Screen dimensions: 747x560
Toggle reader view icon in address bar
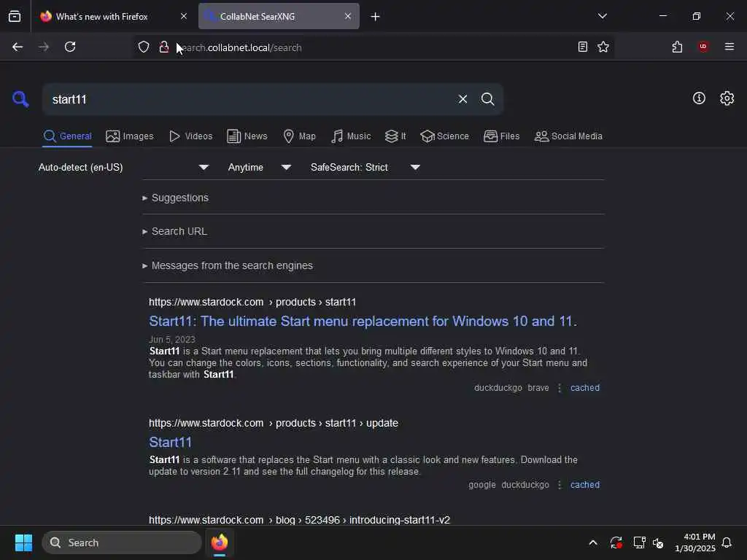pos(582,47)
